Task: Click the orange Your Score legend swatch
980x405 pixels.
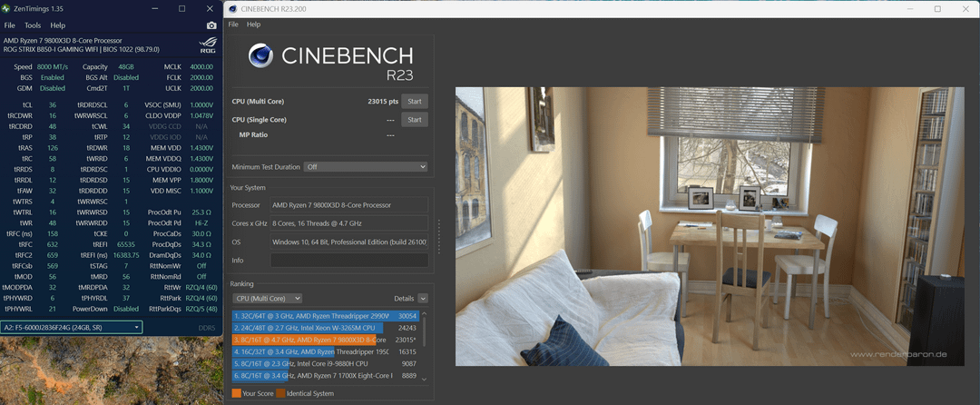Action: (236, 393)
